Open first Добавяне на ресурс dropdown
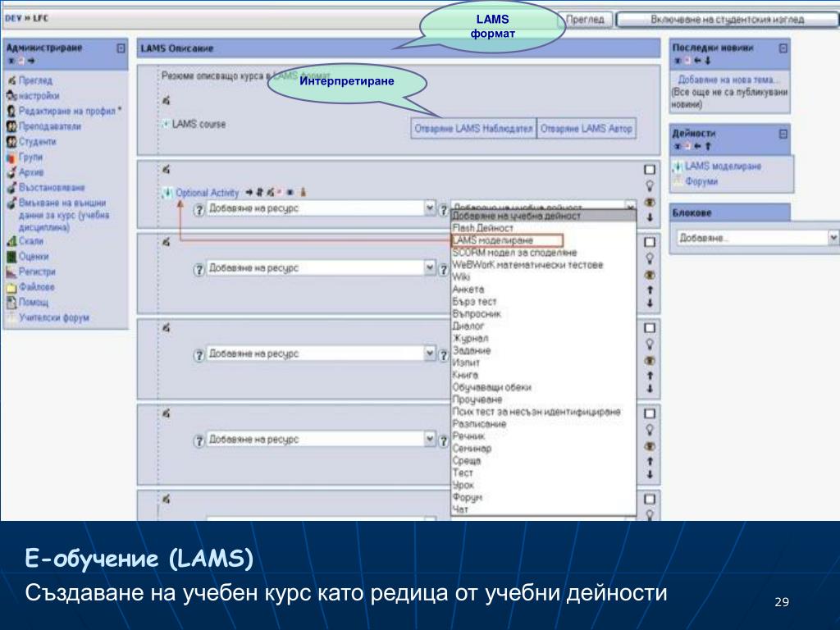This screenshot has width=840, height=630. 321,208
